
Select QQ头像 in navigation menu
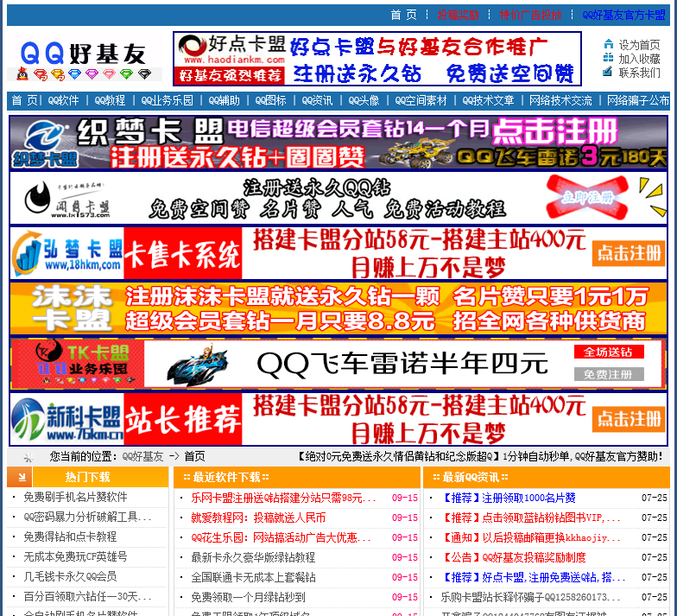click(364, 100)
